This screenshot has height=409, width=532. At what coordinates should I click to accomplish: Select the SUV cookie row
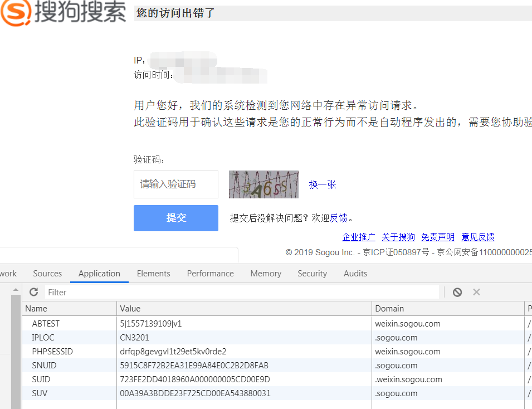pos(277,393)
